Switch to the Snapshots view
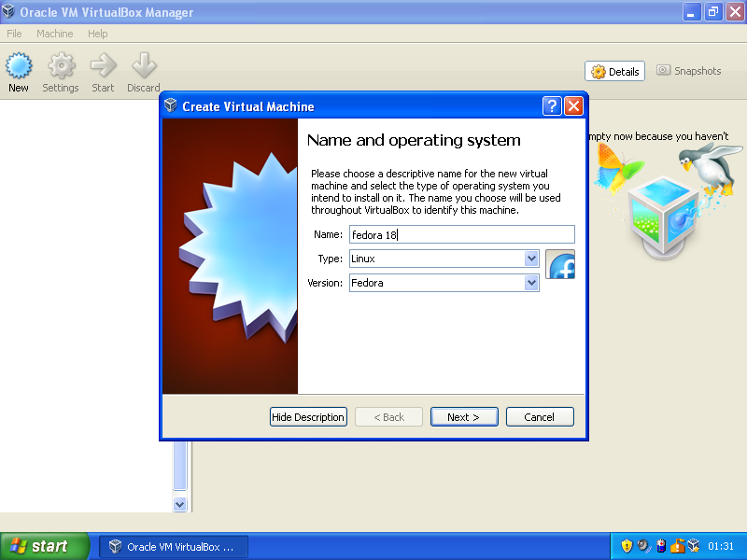 [x=689, y=71]
